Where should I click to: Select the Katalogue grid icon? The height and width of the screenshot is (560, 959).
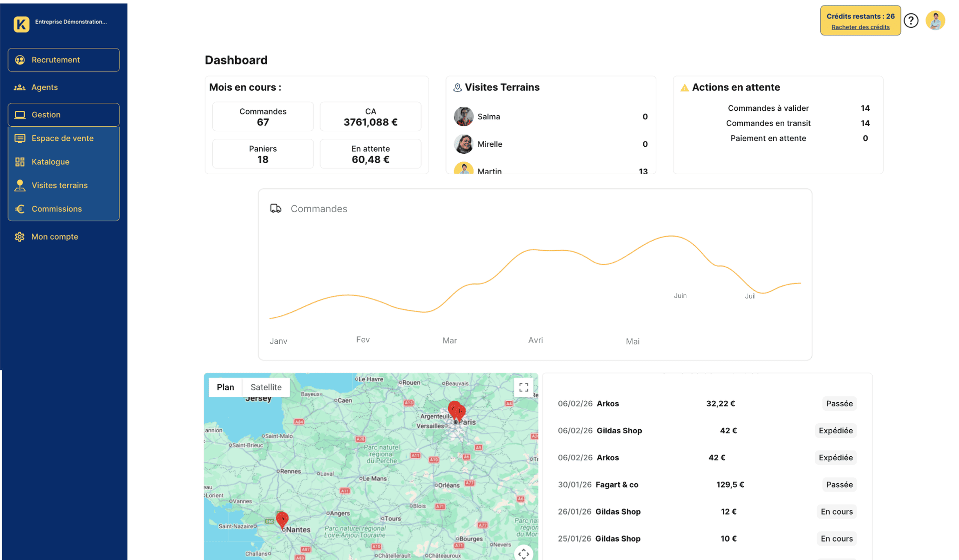[19, 161]
